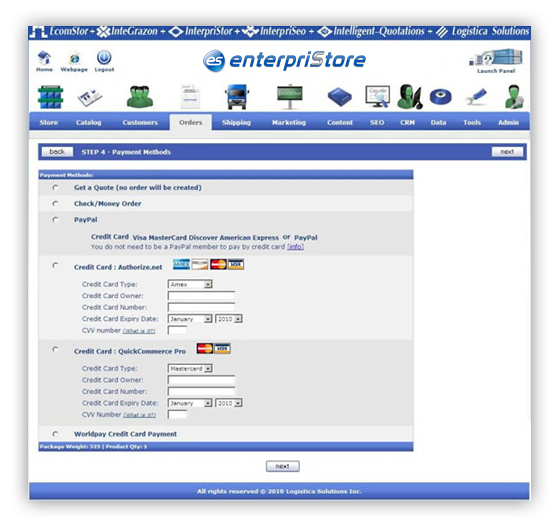Click the Visa logo beside QuickCommerce Pro

(222, 348)
